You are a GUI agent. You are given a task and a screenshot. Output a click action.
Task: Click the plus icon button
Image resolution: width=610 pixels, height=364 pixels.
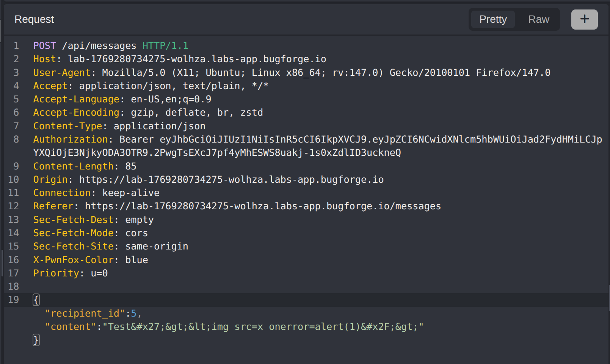tap(584, 19)
